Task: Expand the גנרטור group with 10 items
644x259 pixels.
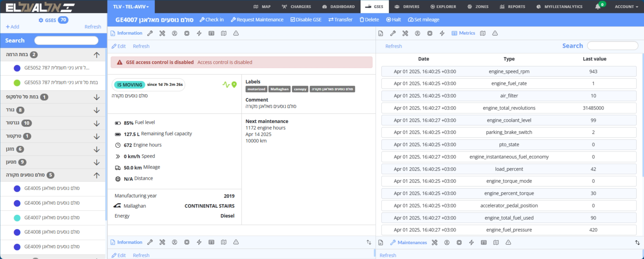Action: click(97, 123)
